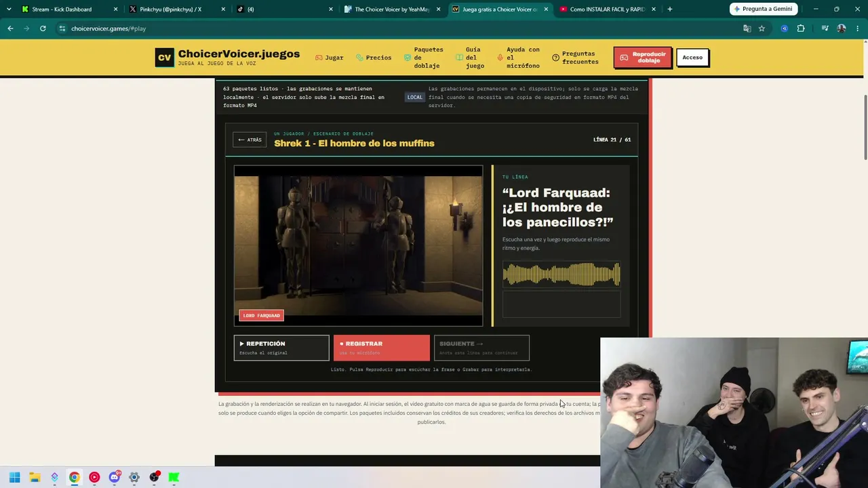The width and height of the screenshot is (868, 488).
Task: Open Preguntas frecuentes
Action: pos(576,58)
